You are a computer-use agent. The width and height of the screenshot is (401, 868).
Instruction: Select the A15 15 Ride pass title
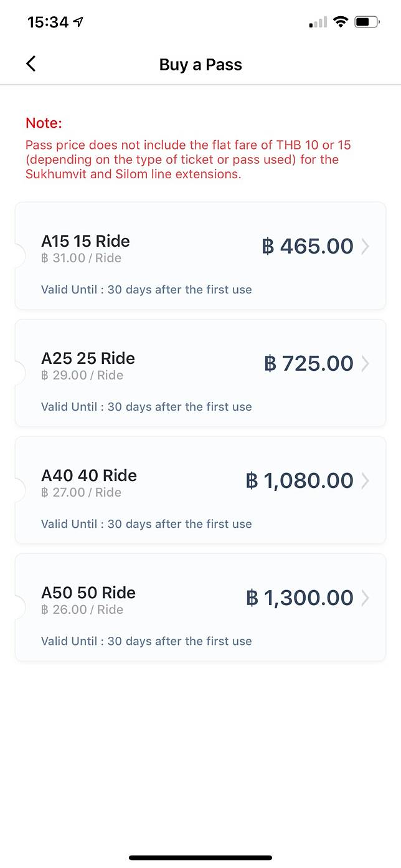(85, 241)
